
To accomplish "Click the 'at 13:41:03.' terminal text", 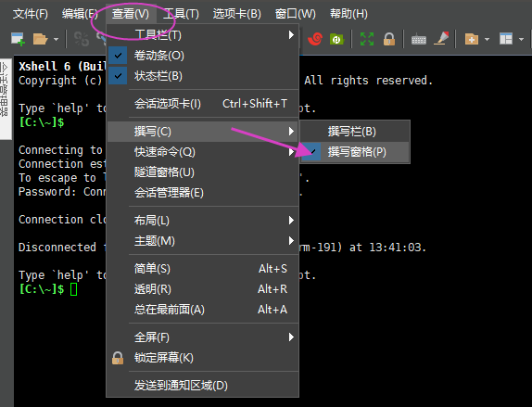I will click(387, 248).
